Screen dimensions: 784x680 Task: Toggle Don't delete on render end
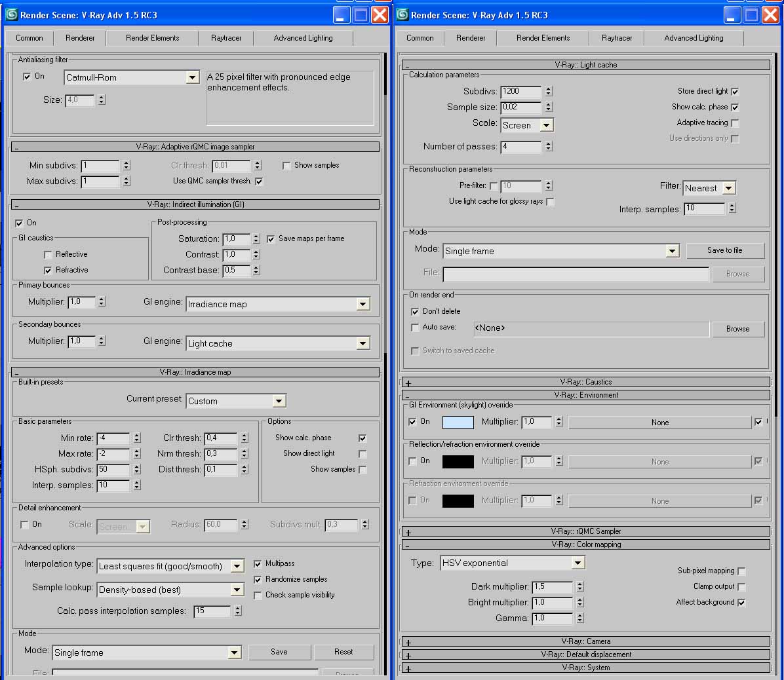tap(415, 311)
